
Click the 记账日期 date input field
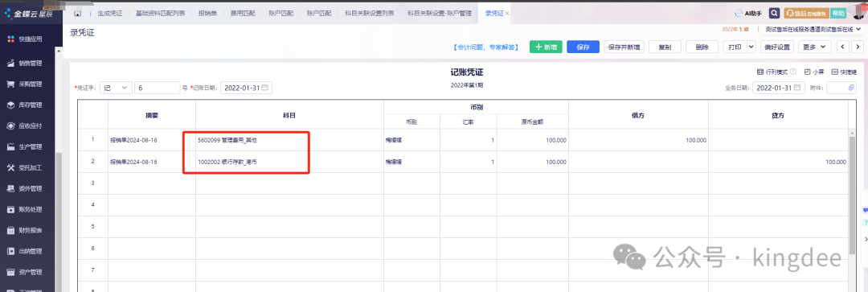tap(247, 88)
